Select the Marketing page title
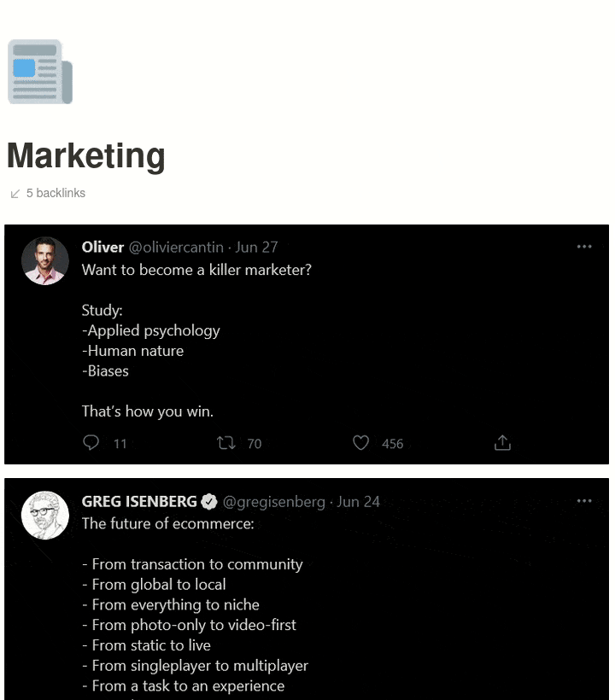The height and width of the screenshot is (700, 615). pyautogui.click(x=85, y=157)
